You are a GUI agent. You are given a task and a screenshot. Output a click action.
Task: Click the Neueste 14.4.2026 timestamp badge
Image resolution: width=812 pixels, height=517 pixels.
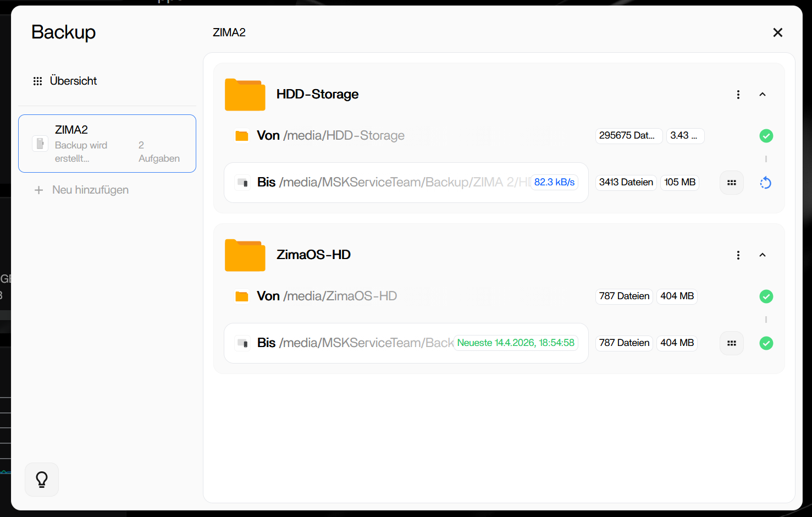tap(515, 343)
